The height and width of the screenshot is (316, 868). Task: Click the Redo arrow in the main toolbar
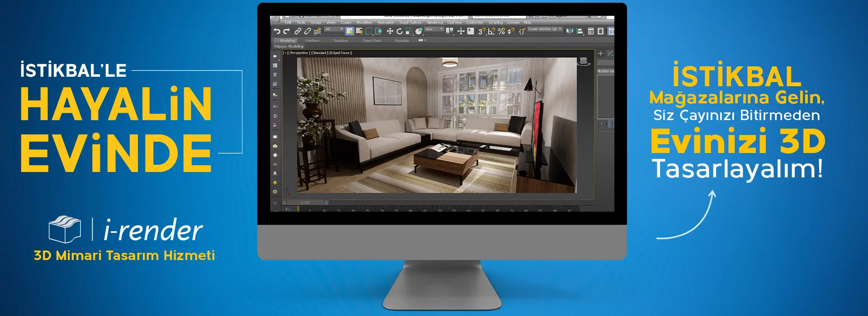pyautogui.click(x=287, y=31)
